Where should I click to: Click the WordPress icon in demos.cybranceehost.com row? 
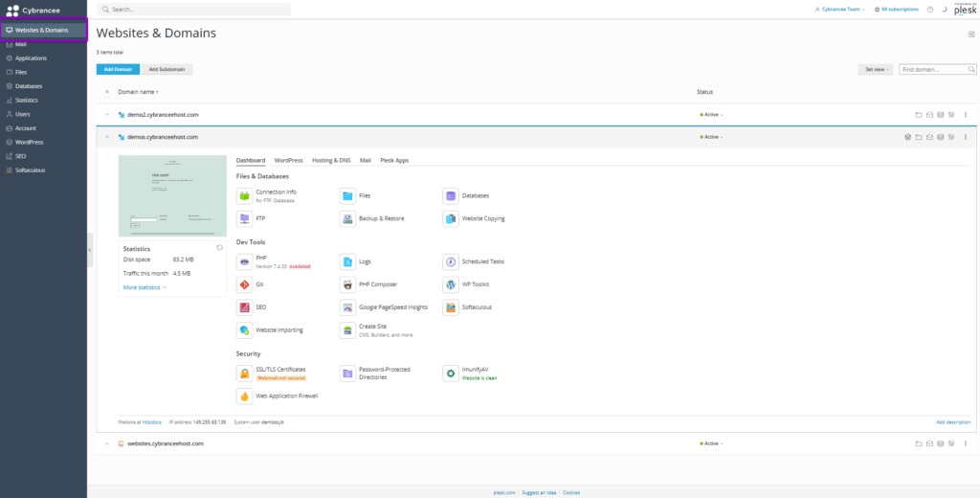tap(907, 137)
